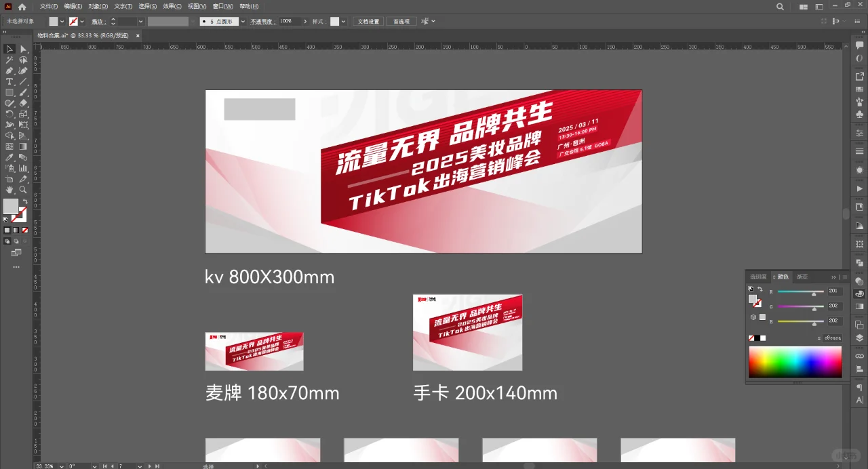The height and width of the screenshot is (469, 868).
Task: Expand opacity options arrow after 100%
Action: tap(305, 21)
